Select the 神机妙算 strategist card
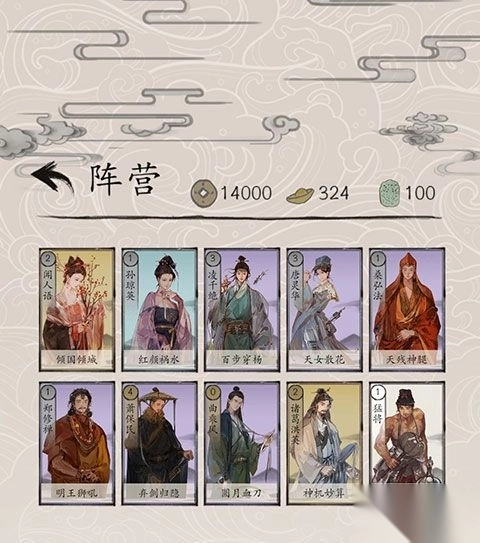The width and height of the screenshot is (480, 543). (x=325, y=443)
